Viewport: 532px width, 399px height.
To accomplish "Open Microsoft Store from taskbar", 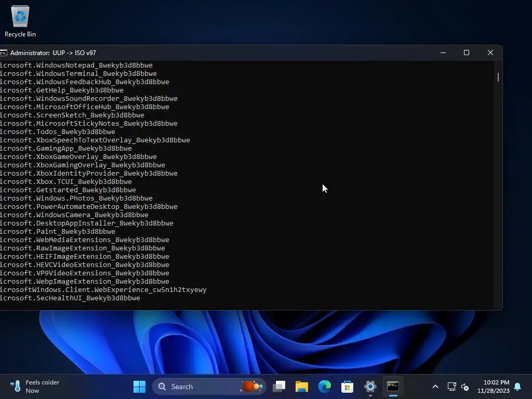I will pyautogui.click(x=347, y=387).
